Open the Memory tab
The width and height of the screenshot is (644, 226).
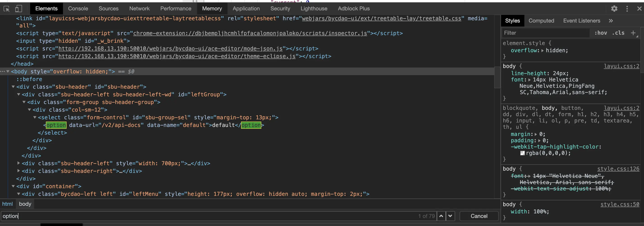click(x=212, y=9)
